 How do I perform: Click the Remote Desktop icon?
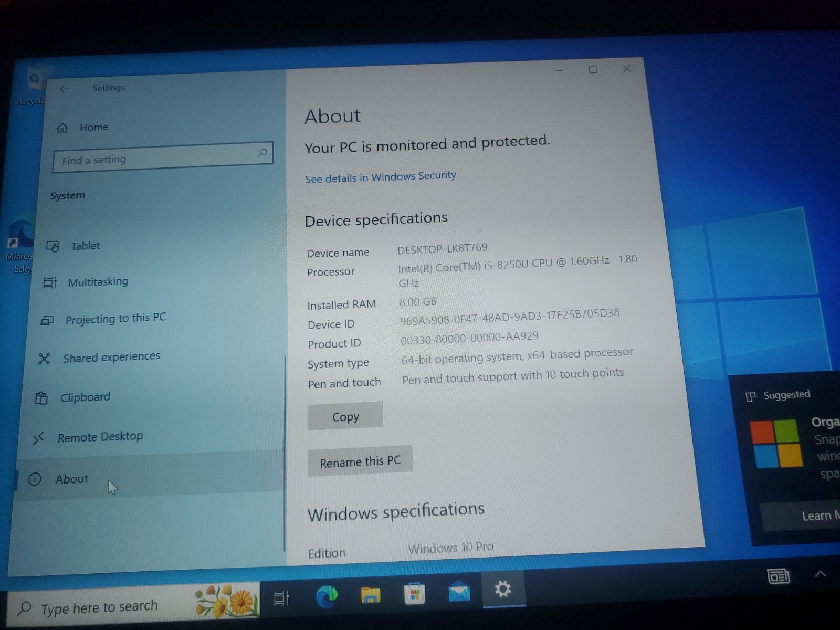[38, 438]
